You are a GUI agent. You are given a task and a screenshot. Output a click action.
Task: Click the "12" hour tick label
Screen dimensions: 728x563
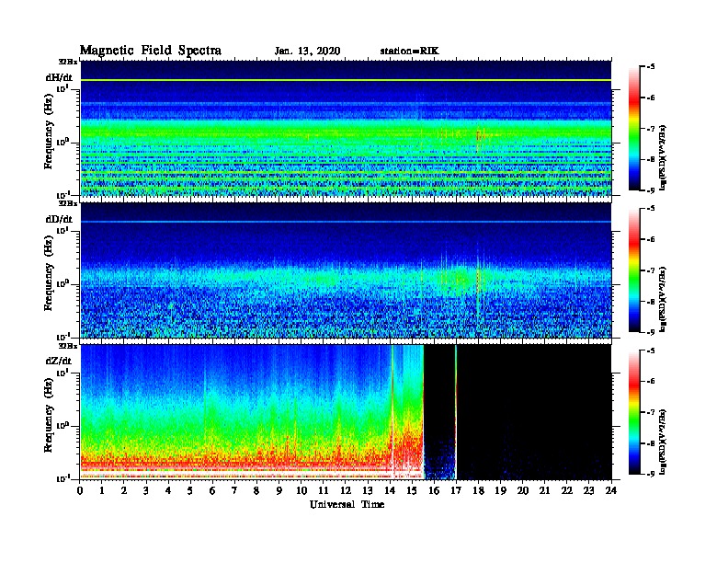click(346, 490)
